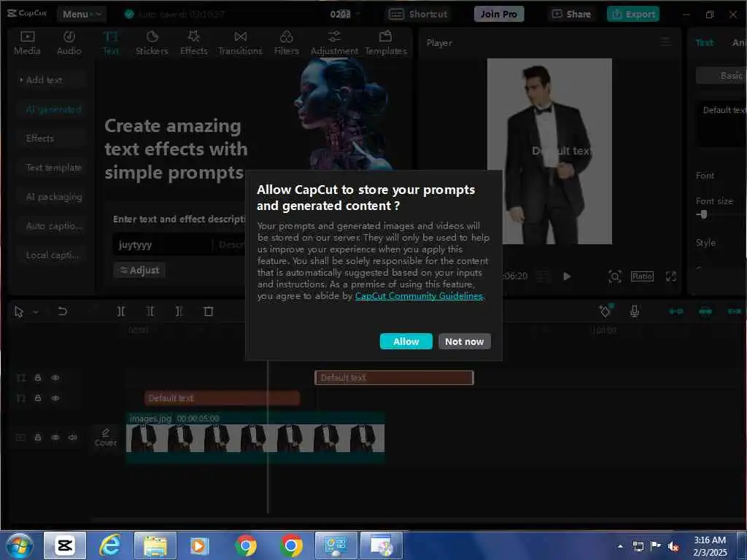Open the Transitions panel
The height and width of the screenshot is (560, 747).
coord(240,43)
